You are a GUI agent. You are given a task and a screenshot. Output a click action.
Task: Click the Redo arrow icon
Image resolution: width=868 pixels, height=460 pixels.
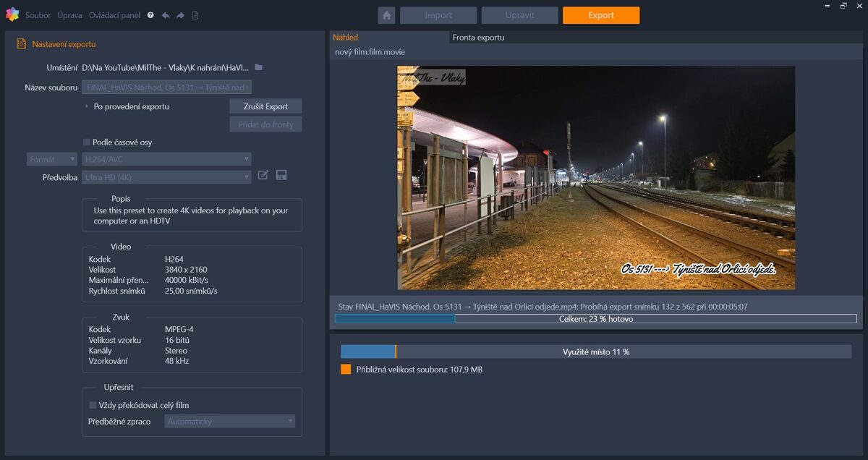coord(180,14)
